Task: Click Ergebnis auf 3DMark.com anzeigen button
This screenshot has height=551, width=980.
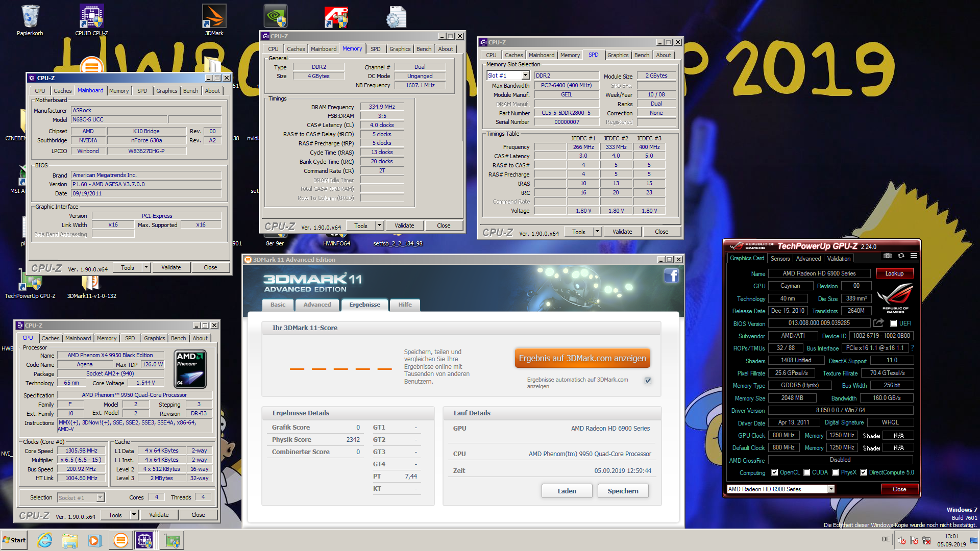Action: 582,358
